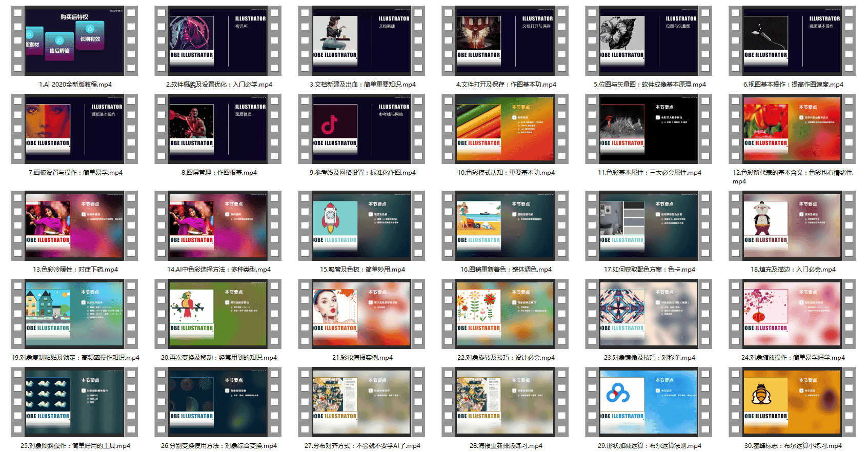Select file label 25.对象倾斜操作：简单好用的工具.mp4
Viewport: 868px width, 452px height.
tap(75, 446)
